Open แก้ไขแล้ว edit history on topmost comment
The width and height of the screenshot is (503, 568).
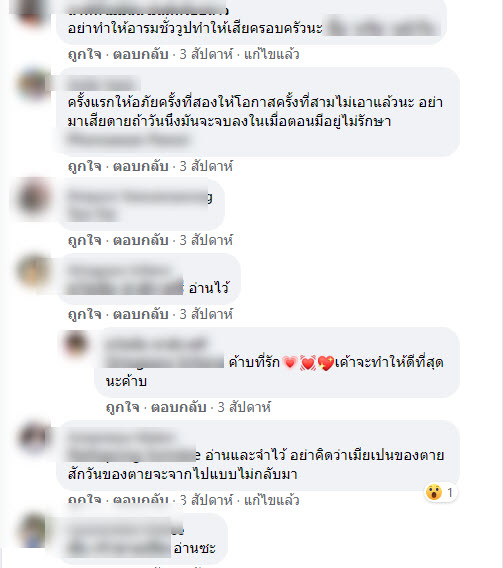[272, 54]
